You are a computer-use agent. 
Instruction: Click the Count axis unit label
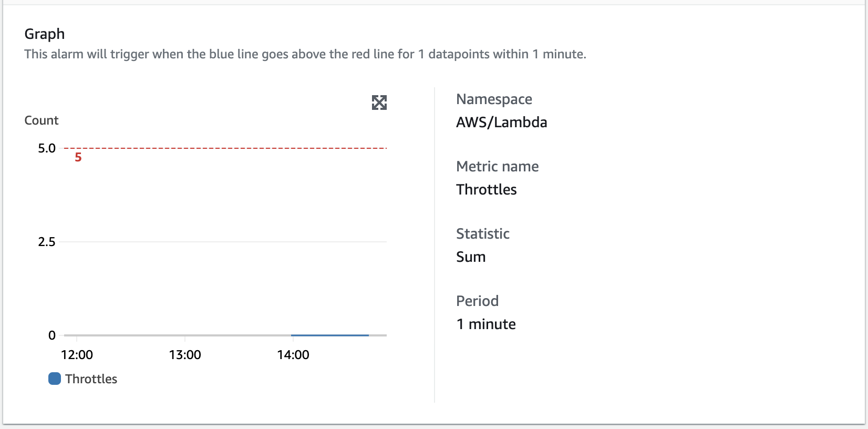42,120
